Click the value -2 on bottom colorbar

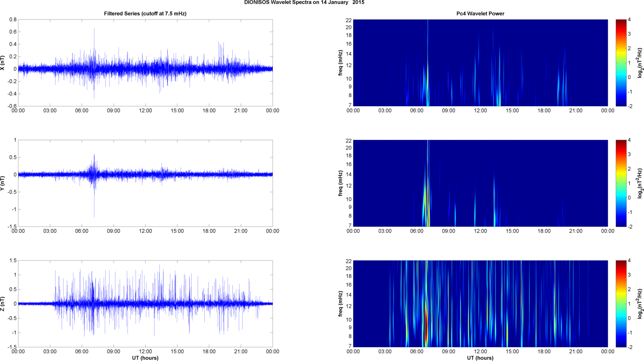[629, 347]
